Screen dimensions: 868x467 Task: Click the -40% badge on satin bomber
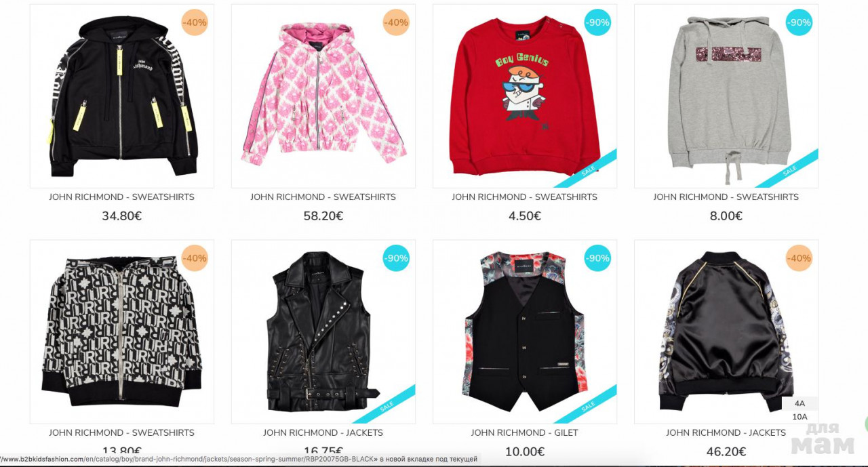coord(799,258)
